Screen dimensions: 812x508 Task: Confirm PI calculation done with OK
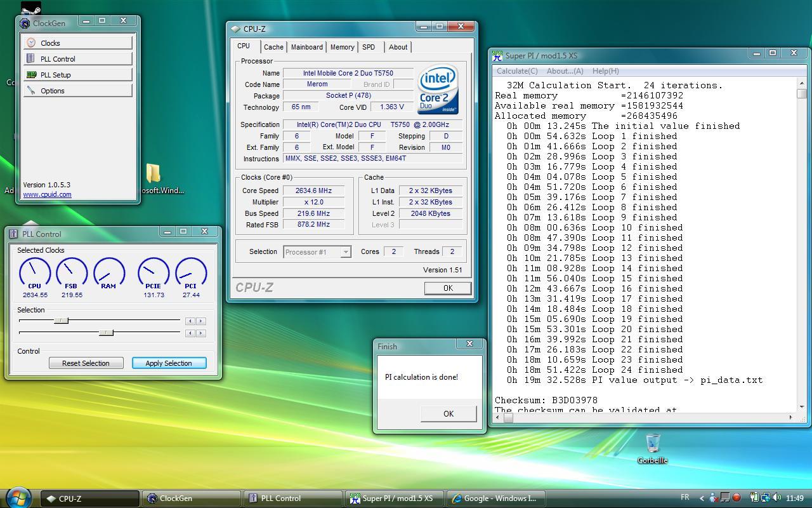tap(449, 413)
